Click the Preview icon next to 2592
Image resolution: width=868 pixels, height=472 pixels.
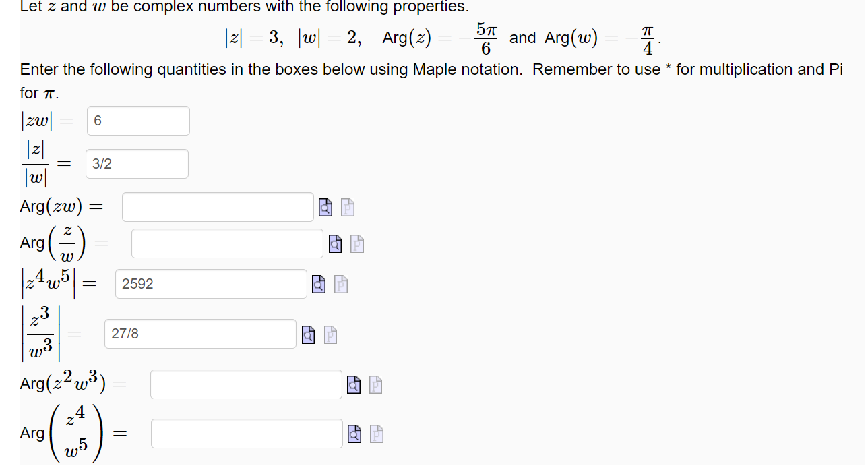point(318,284)
